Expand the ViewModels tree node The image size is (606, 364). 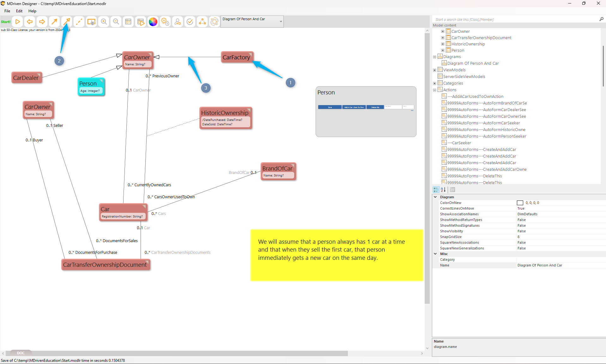(434, 70)
